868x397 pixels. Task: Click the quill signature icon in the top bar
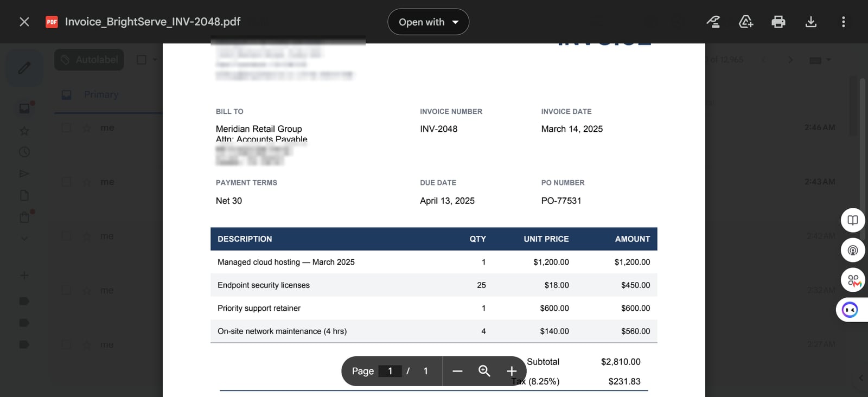[x=713, y=22]
